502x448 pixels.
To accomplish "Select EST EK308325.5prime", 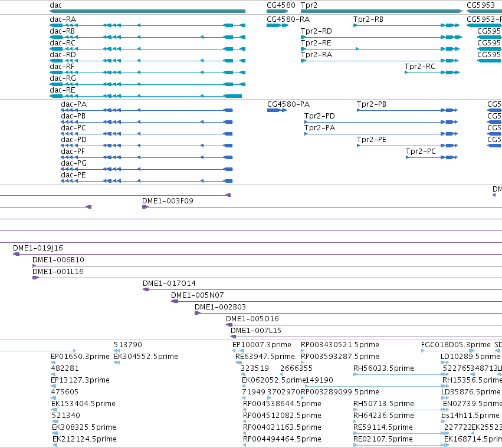I will [84, 427].
